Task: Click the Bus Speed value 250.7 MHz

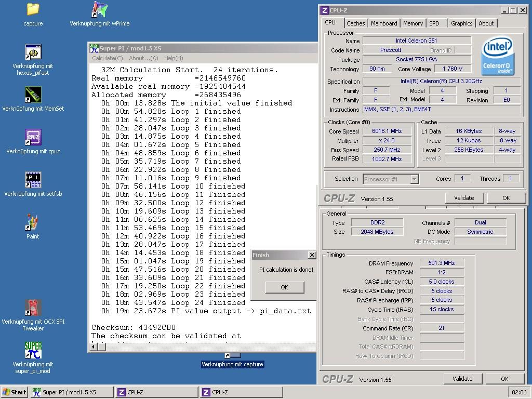Action: 387,150
